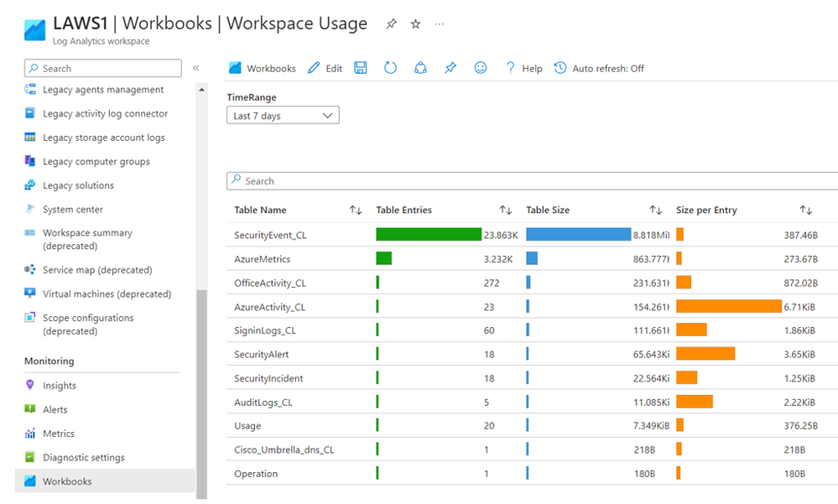The height and width of the screenshot is (504, 838).
Task: Favorite the workspace with the star icon
Action: [x=415, y=24]
